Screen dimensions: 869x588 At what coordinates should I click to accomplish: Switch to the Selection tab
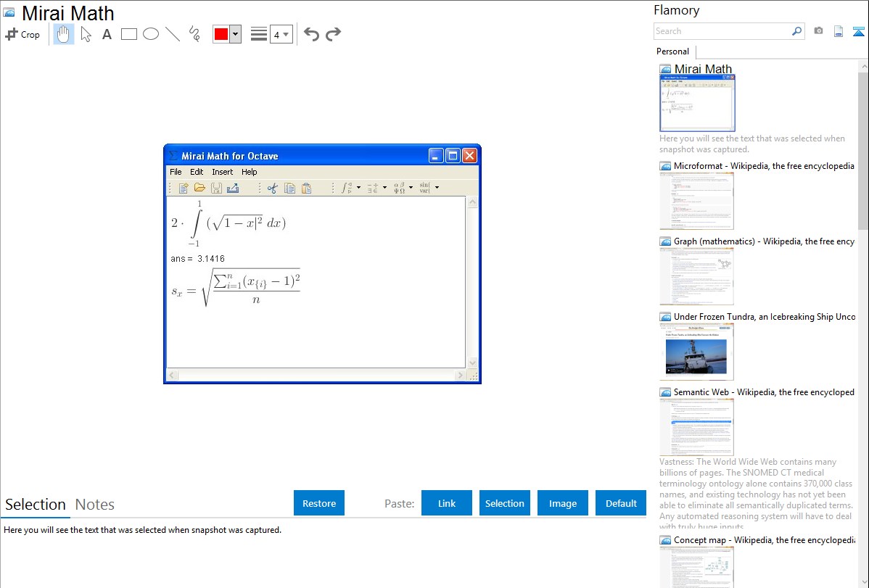[x=36, y=505]
